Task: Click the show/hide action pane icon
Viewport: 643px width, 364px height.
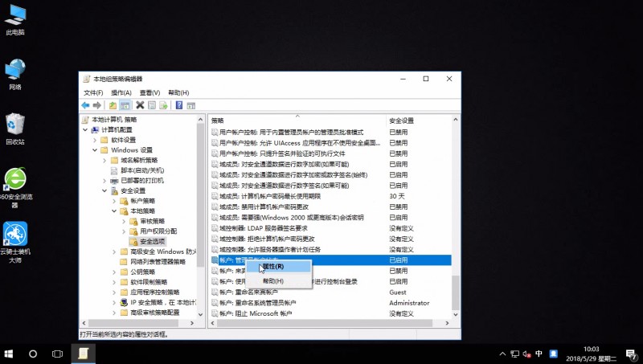Action: pyautogui.click(x=190, y=105)
